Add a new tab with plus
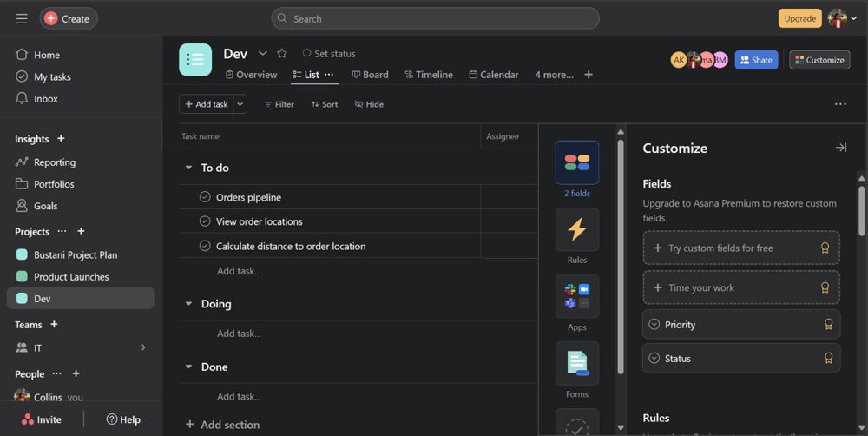Viewport: 868px width, 436px height. coord(589,74)
